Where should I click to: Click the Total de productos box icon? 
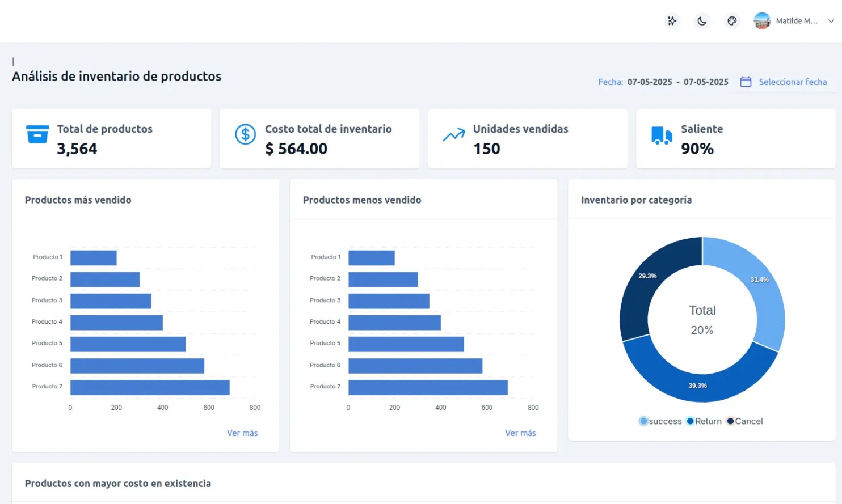pos(37,134)
